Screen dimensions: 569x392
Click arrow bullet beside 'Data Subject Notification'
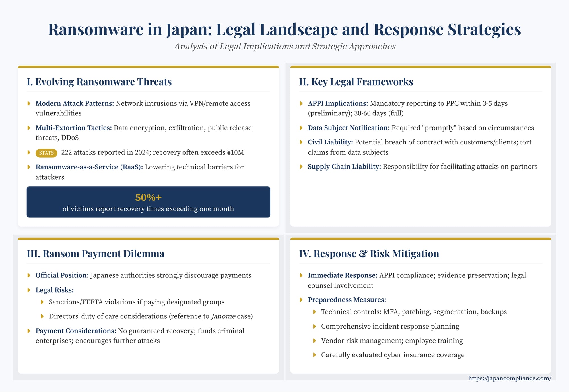click(x=301, y=128)
